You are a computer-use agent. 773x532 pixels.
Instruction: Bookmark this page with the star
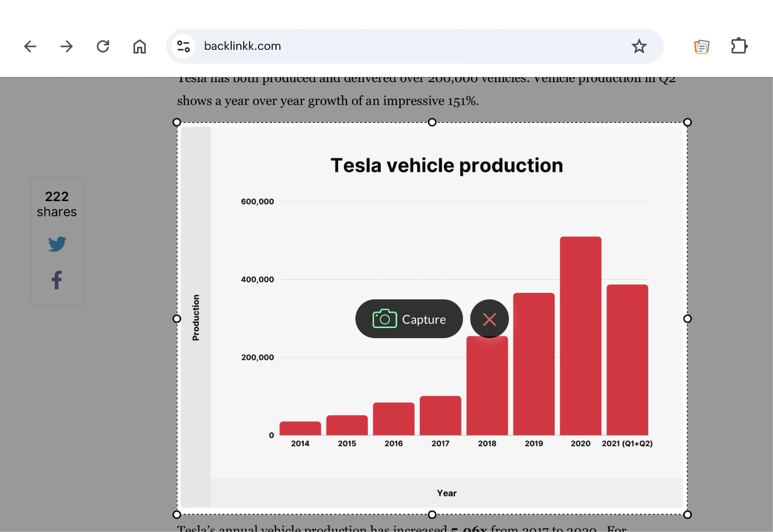(639, 46)
